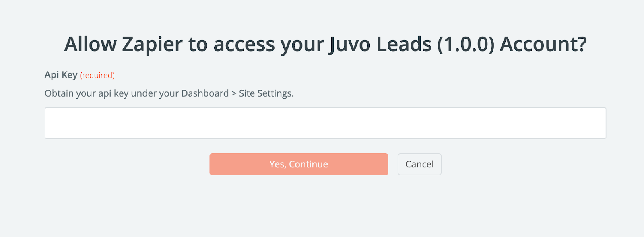The image size is (644, 237).
Task: Focus the empty API key box
Action: (x=325, y=123)
